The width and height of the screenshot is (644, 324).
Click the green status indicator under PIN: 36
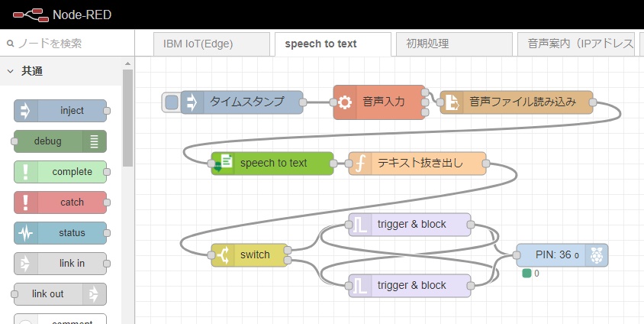pyautogui.click(x=527, y=274)
